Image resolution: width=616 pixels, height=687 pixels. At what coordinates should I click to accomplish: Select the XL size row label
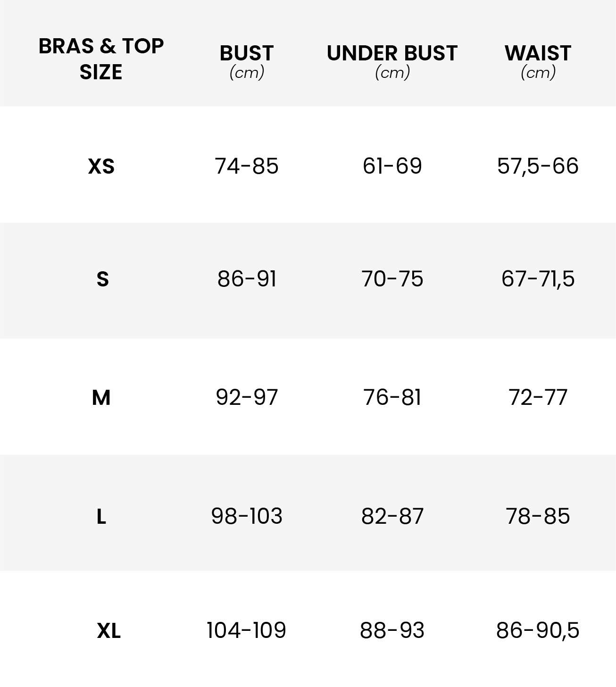[x=108, y=631]
